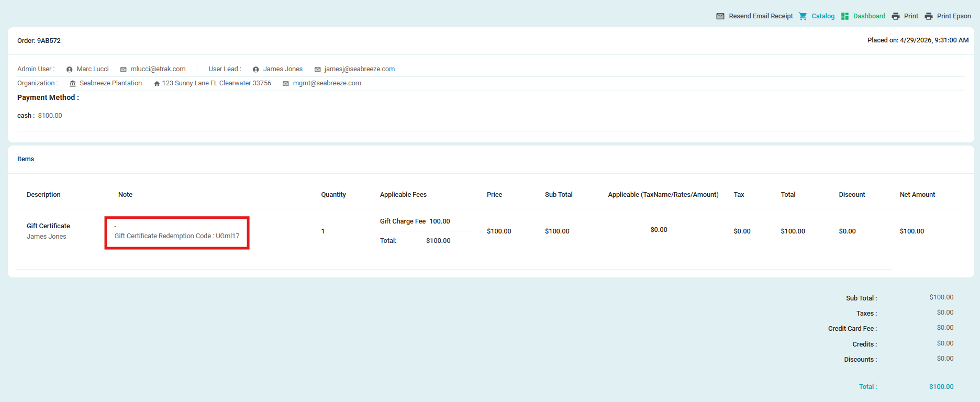This screenshot has height=402, width=980.
Task: Click the grand Total $100.00 value
Action: [x=941, y=387]
